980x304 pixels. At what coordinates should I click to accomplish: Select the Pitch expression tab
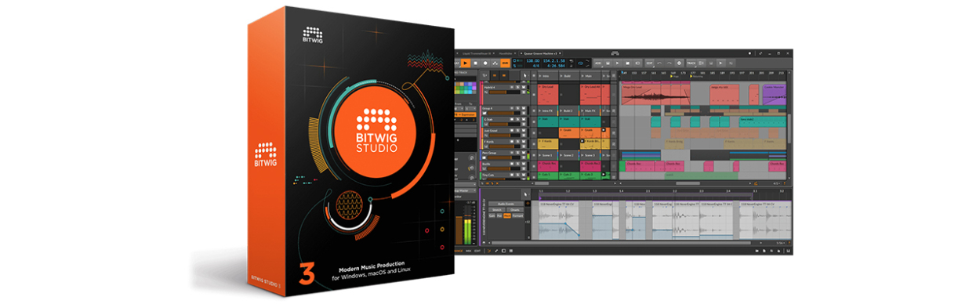tap(507, 216)
